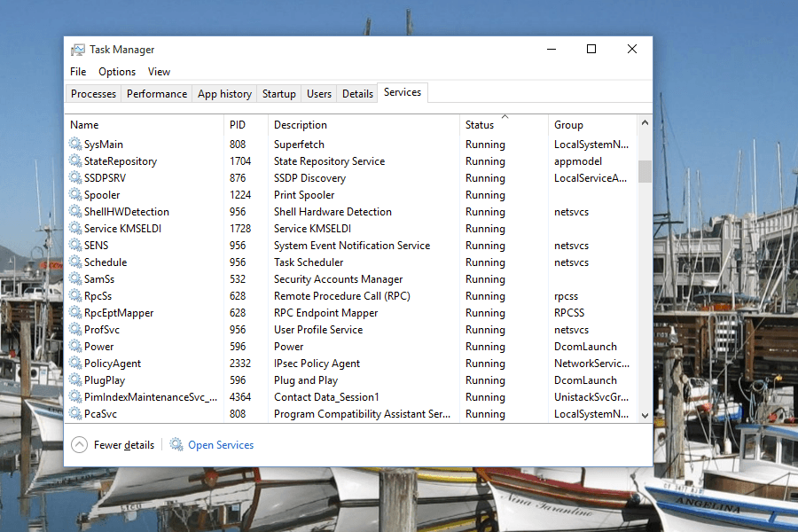Click the ShellHWDetection gear icon
798x532 pixels.
75,211
